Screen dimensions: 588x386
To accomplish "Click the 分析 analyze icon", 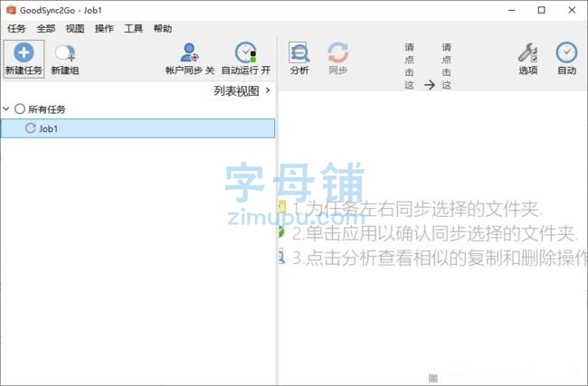I will click(299, 52).
